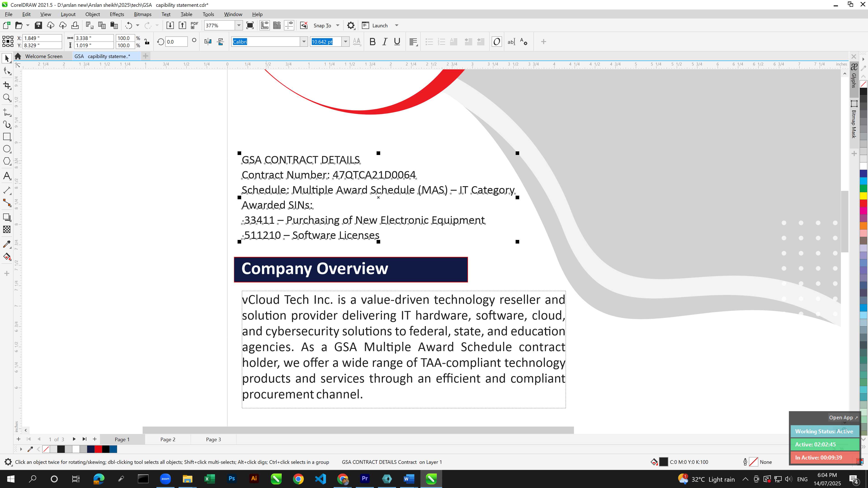Select the red swatch in document palette
Screen dimensions: 868x488
(x=98, y=449)
